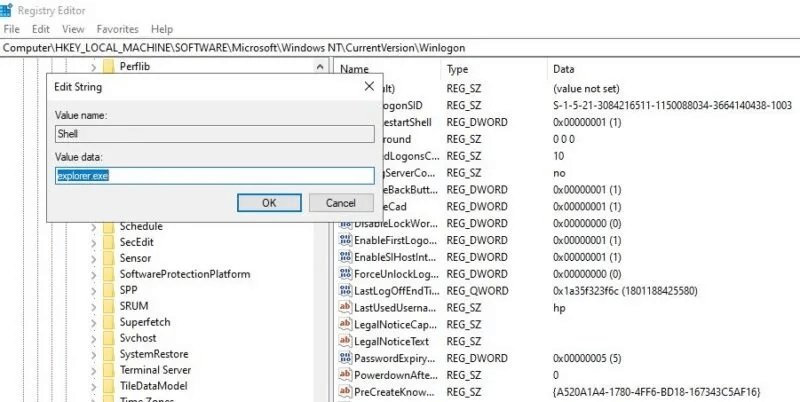Viewport: 800px width, 402px height.
Task: Expand the SystemRestore tree node
Action: (93, 355)
